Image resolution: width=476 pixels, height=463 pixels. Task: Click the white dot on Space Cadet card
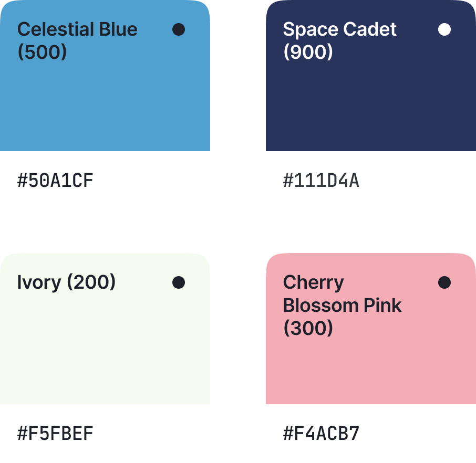444,29
